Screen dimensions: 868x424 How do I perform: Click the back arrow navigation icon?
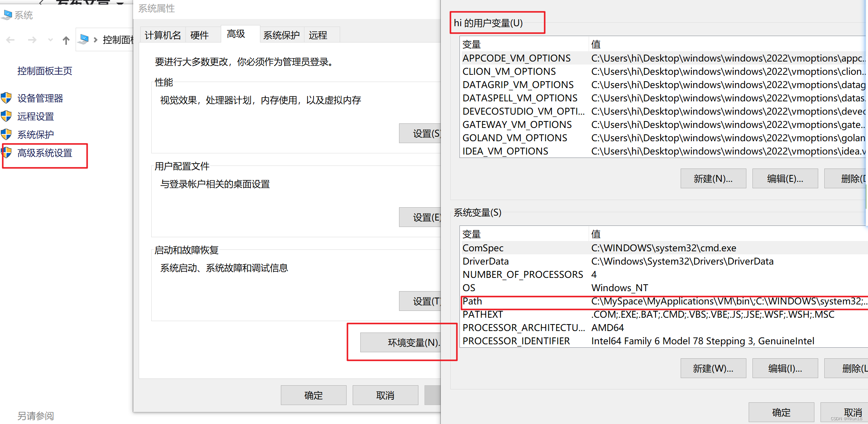pyautogui.click(x=11, y=40)
